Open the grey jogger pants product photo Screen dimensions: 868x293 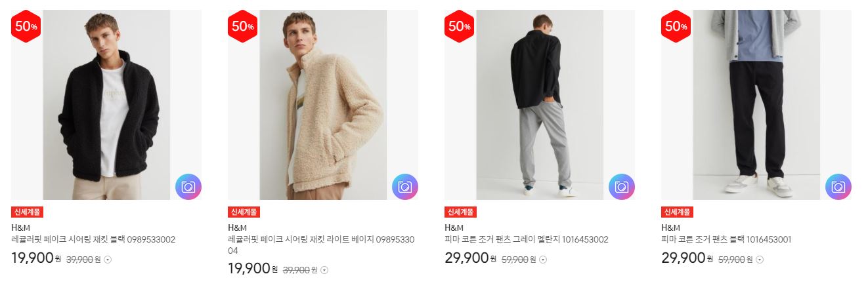click(x=540, y=105)
